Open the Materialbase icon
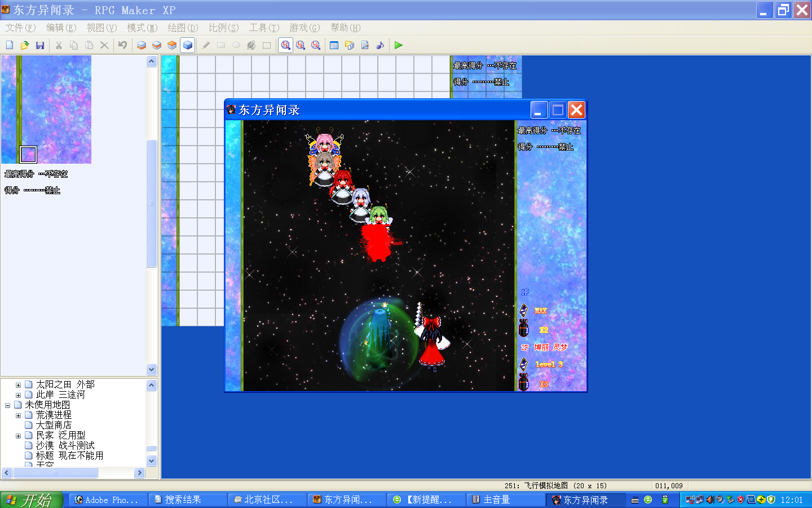Image resolution: width=812 pixels, height=508 pixels. coord(350,45)
